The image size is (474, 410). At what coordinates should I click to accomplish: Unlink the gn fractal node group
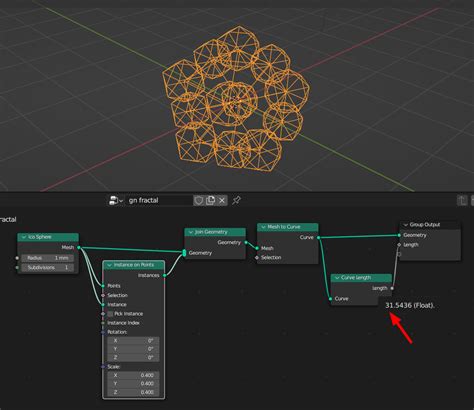[222, 200]
